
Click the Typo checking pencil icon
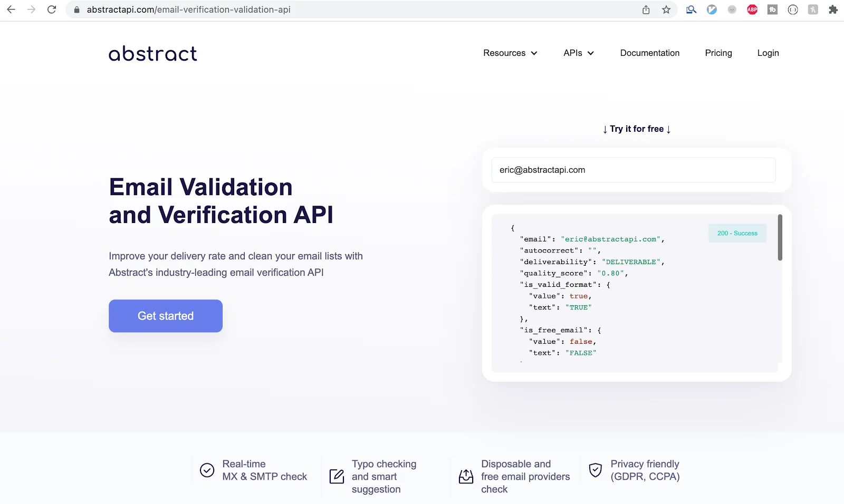[336, 476]
